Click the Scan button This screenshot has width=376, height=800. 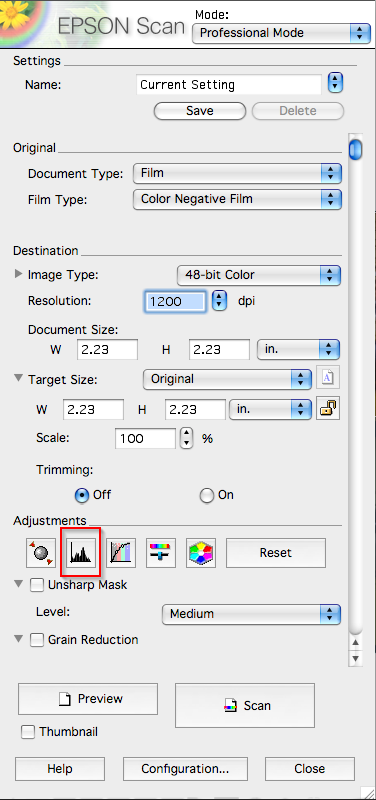pyautogui.click(x=245, y=706)
